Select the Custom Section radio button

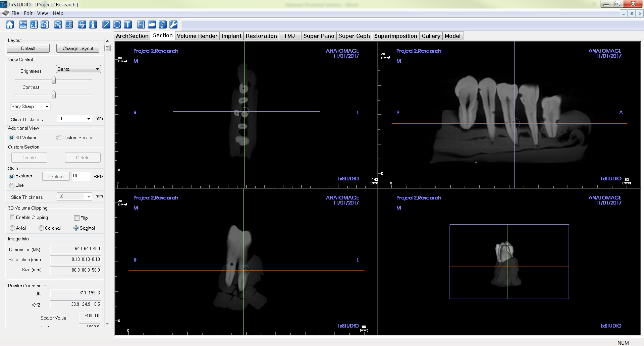click(x=59, y=137)
